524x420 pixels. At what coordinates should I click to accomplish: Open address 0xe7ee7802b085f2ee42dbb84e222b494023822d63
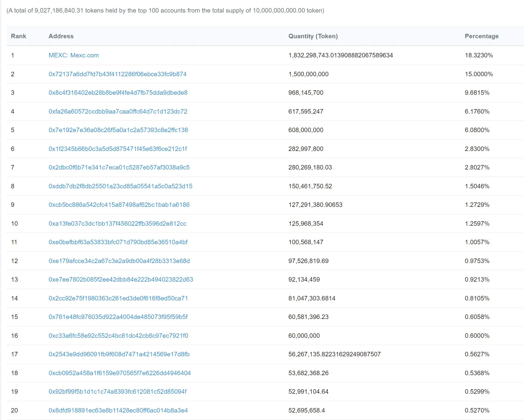coord(121,280)
